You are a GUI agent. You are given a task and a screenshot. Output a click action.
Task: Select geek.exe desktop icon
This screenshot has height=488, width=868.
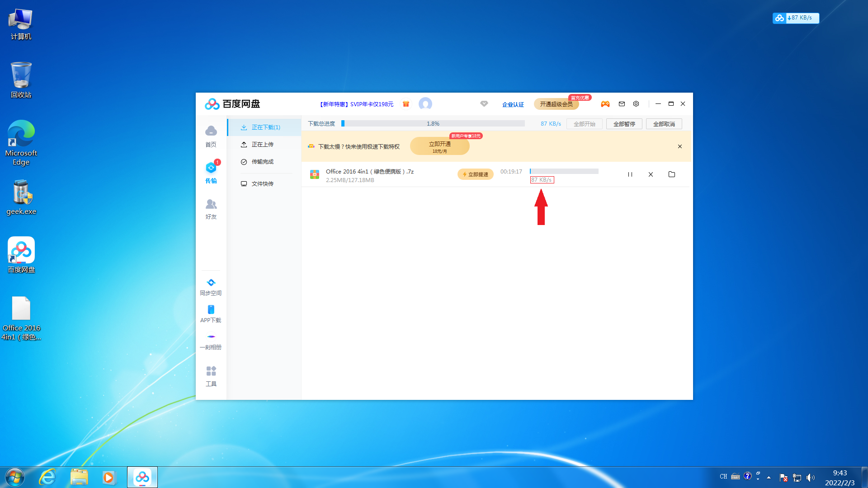[x=21, y=197]
